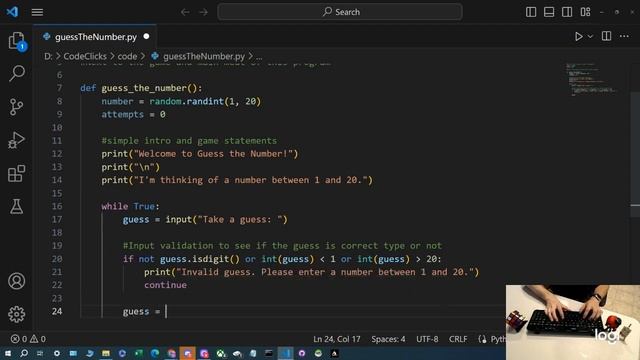640x360 pixels.
Task: Open Task View on the taskbar
Action: (x=40, y=353)
